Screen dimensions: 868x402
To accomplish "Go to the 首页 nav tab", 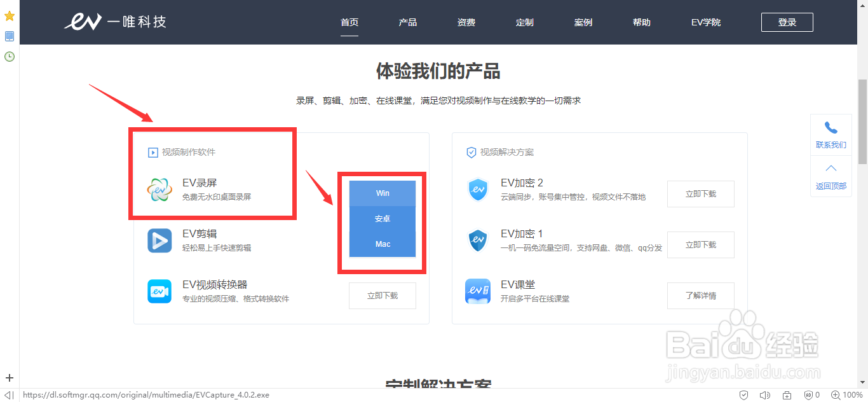I will pyautogui.click(x=349, y=22).
